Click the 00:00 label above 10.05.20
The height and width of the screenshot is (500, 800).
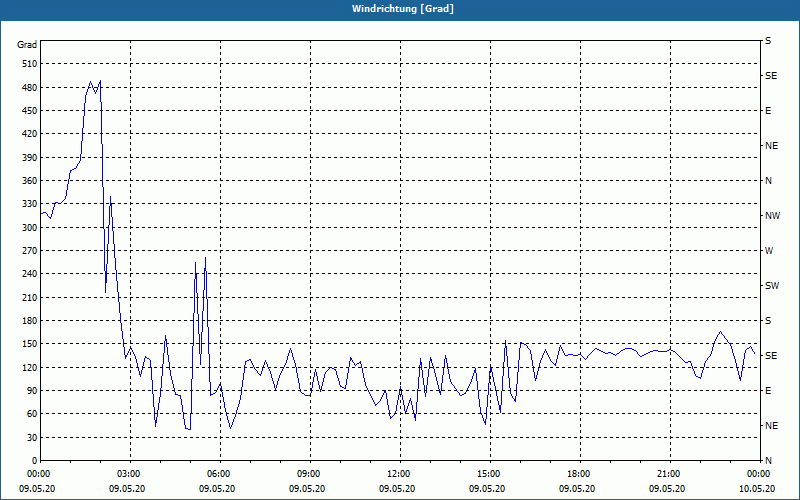tap(759, 474)
